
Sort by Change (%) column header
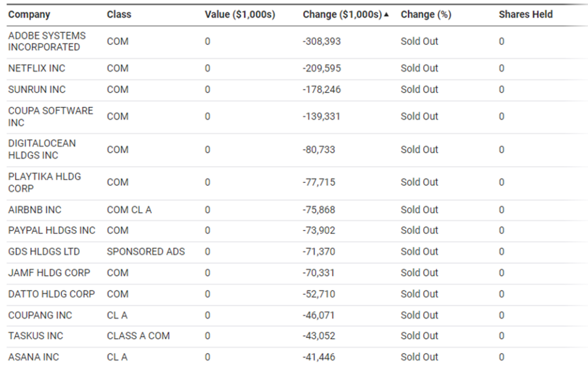pyautogui.click(x=426, y=14)
